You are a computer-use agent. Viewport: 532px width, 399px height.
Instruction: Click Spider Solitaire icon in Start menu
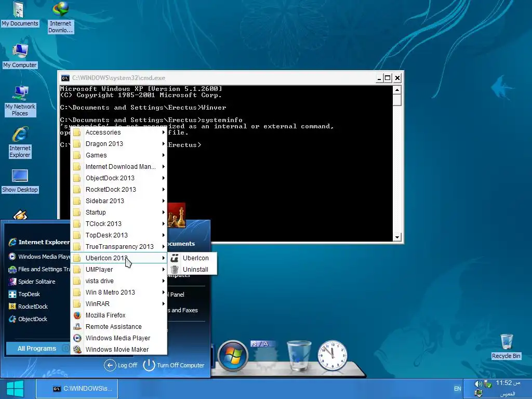coord(12,282)
